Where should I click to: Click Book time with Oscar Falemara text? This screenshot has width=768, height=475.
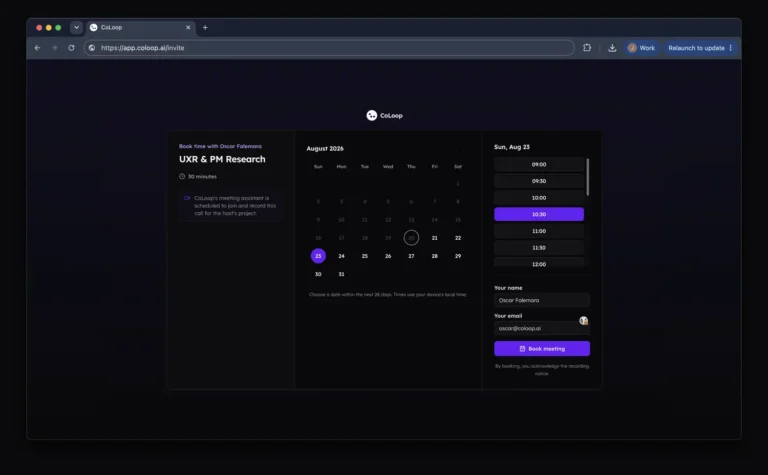point(220,146)
